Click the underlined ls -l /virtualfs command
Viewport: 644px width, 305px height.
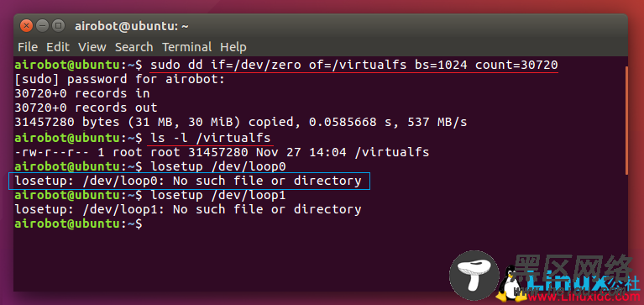[x=211, y=138]
